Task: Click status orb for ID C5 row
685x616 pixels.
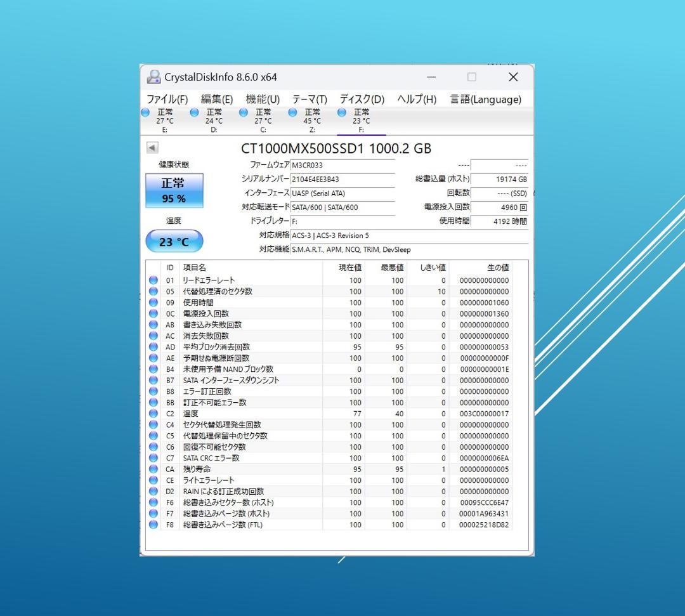Action: (153, 436)
